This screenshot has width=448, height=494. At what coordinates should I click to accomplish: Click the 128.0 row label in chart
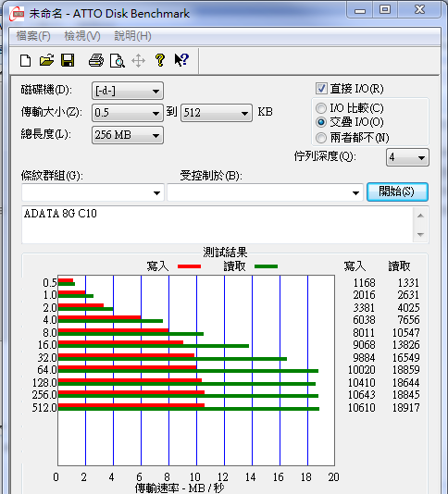click(44, 382)
